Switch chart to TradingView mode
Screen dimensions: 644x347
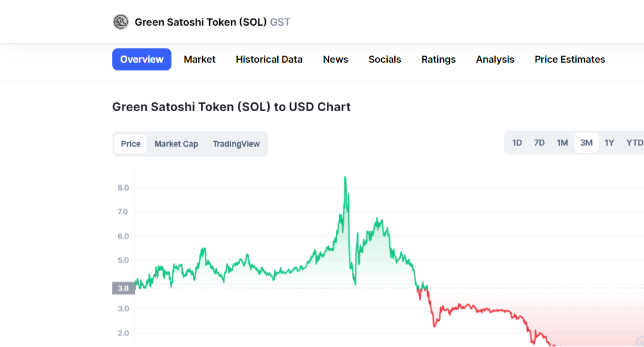236,144
